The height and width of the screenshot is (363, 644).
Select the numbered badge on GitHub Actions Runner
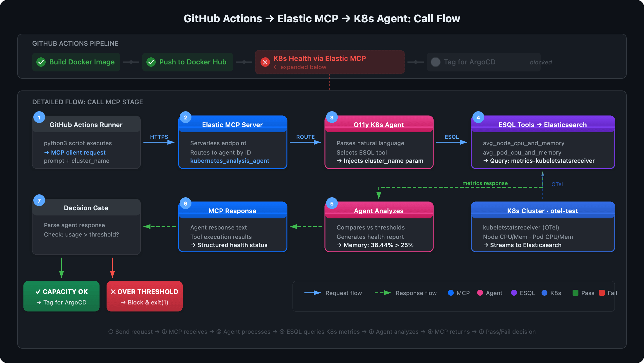pyautogui.click(x=39, y=117)
